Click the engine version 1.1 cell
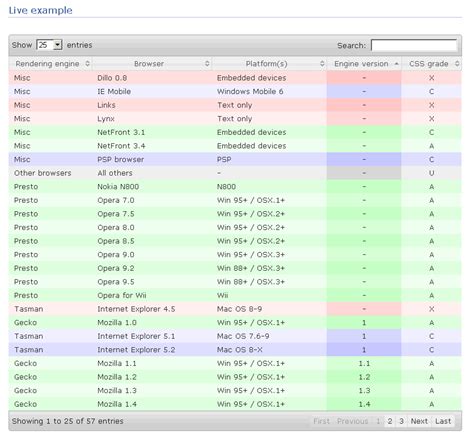 click(x=364, y=363)
